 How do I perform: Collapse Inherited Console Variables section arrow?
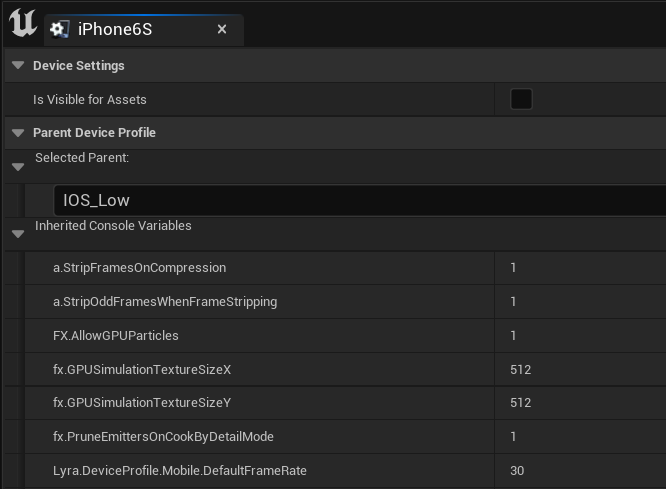click(17, 234)
